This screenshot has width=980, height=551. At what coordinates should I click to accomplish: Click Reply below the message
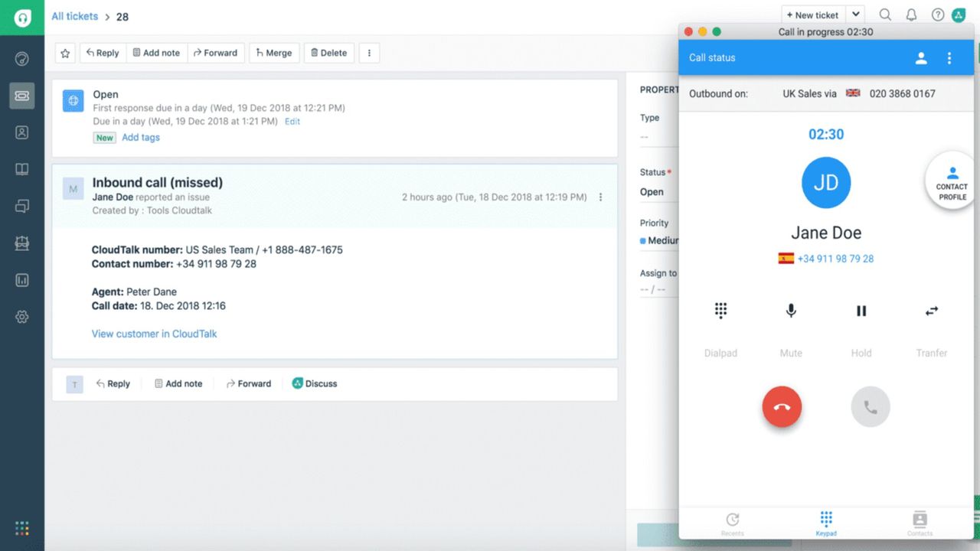(113, 384)
